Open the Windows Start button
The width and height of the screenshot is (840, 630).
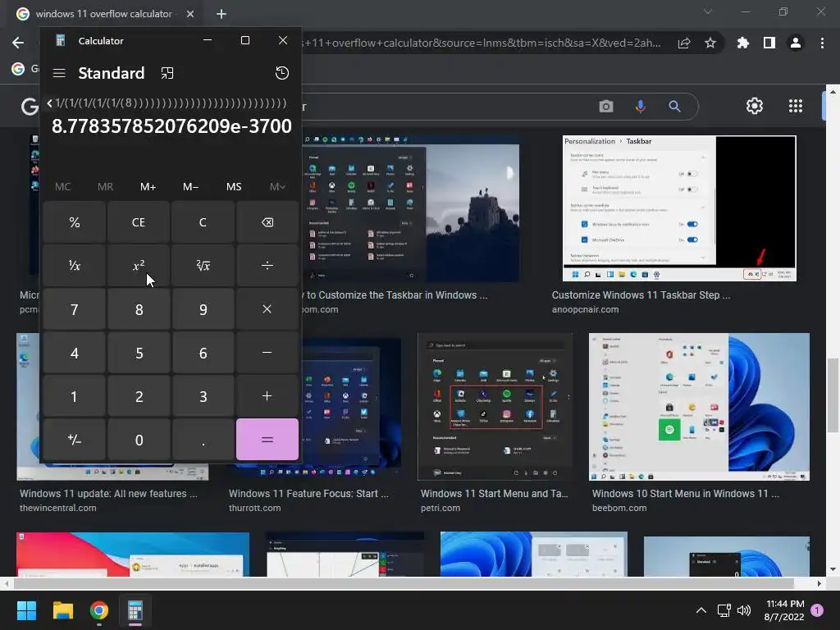[26, 610]
